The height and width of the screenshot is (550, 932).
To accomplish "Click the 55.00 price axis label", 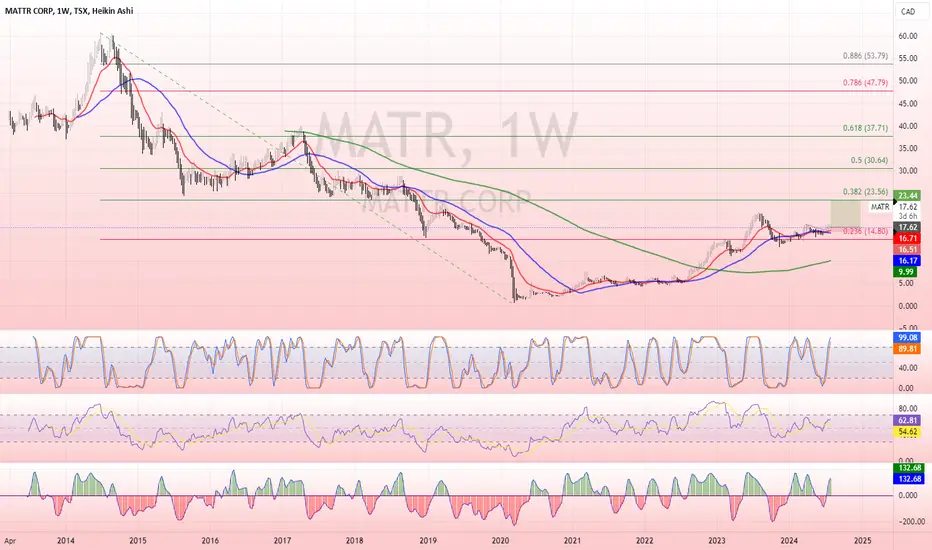I will (908, 58).
